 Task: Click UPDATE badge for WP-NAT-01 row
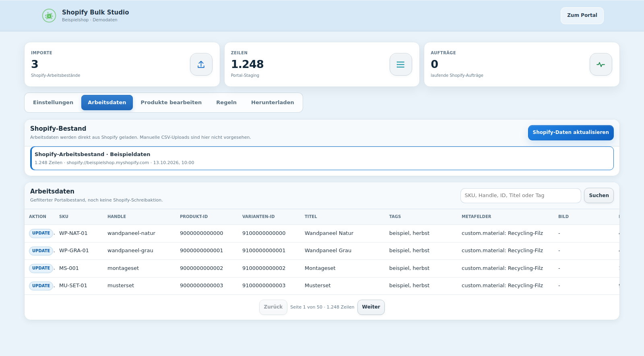[41, 233]
